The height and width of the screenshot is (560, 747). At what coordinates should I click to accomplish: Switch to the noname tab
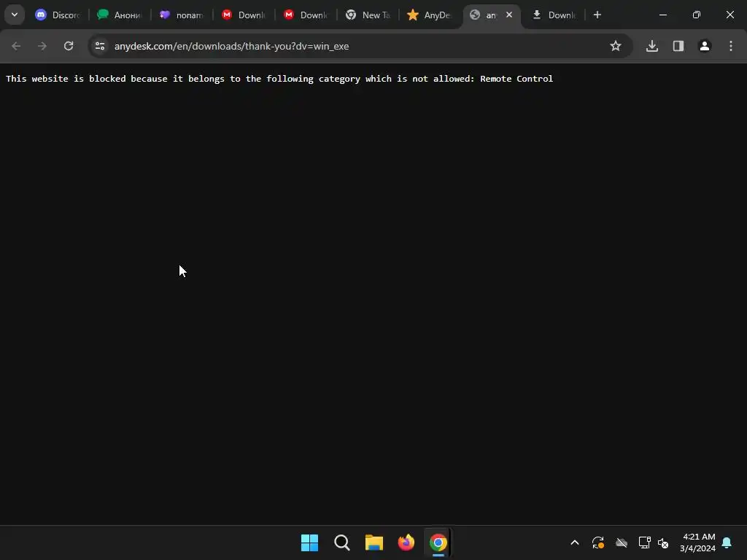(x=182, y=15)
